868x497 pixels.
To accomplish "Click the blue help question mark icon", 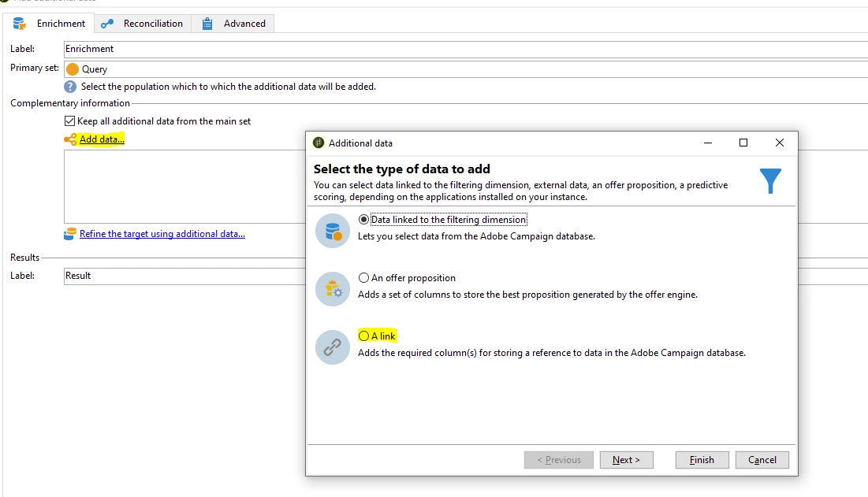I will (70, 87).
